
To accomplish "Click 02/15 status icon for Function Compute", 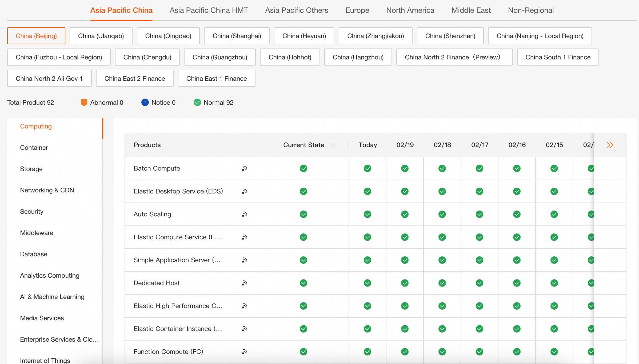I will [554, 352].
